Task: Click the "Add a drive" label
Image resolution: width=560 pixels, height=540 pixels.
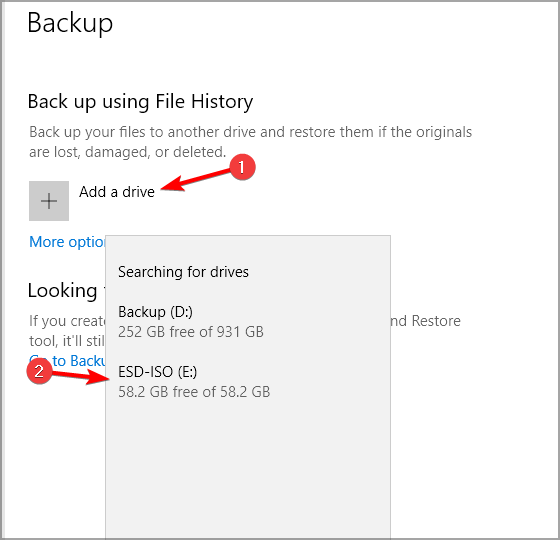Action: (117, 192)
